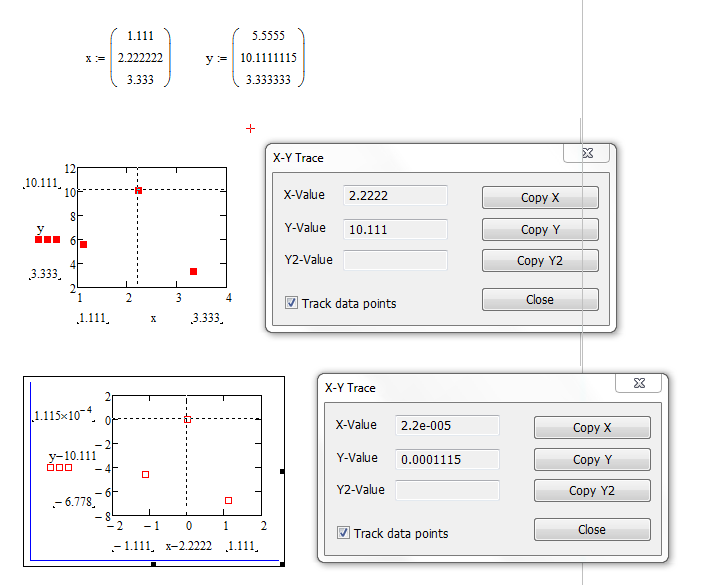The width and height of the screenshot is (705, 585).
Task: Click the value 1.111 in x matrix
Action: tap(140, 36)
